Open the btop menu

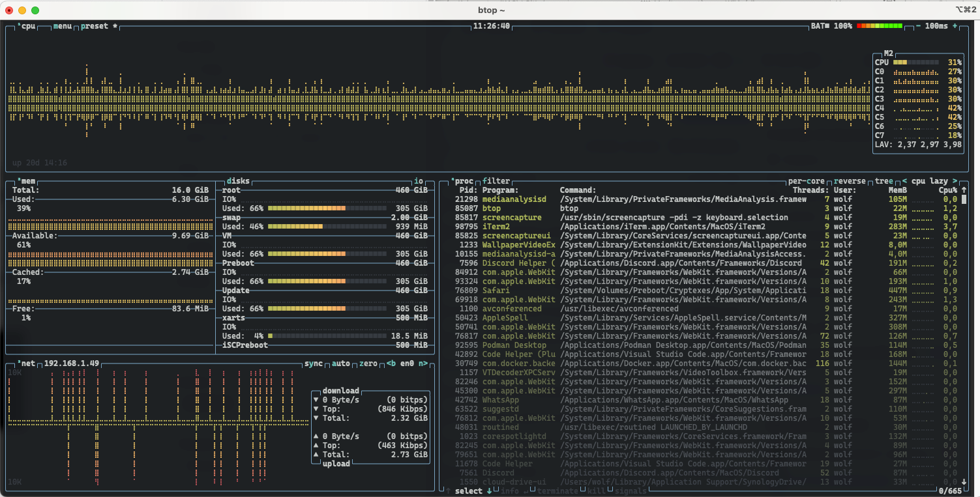(x=63, y=26)
